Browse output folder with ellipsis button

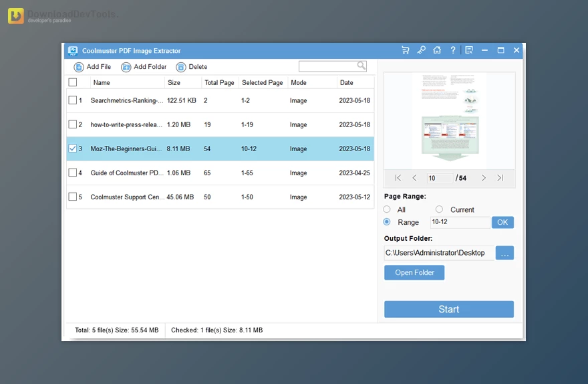click(504, 253)
